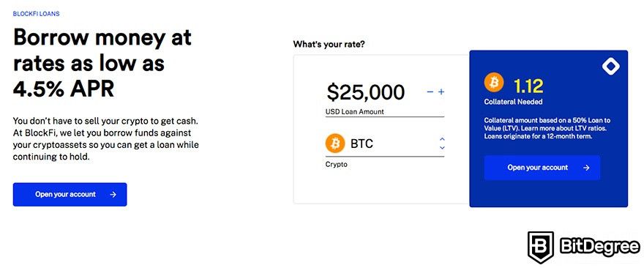Viewport: 644px width, 268px height.
Task: Click the BitDegree watermark text
Action: [x=599, y=247]
